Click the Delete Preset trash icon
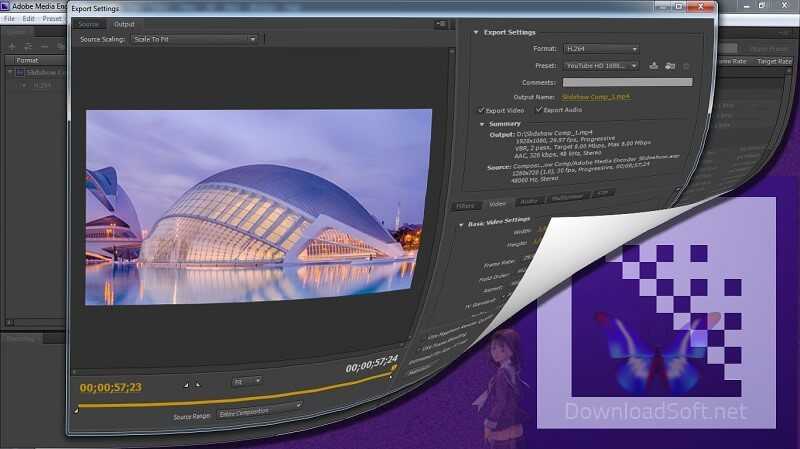Viewport: 800px width, 449px height. click(x=686, y=66)
